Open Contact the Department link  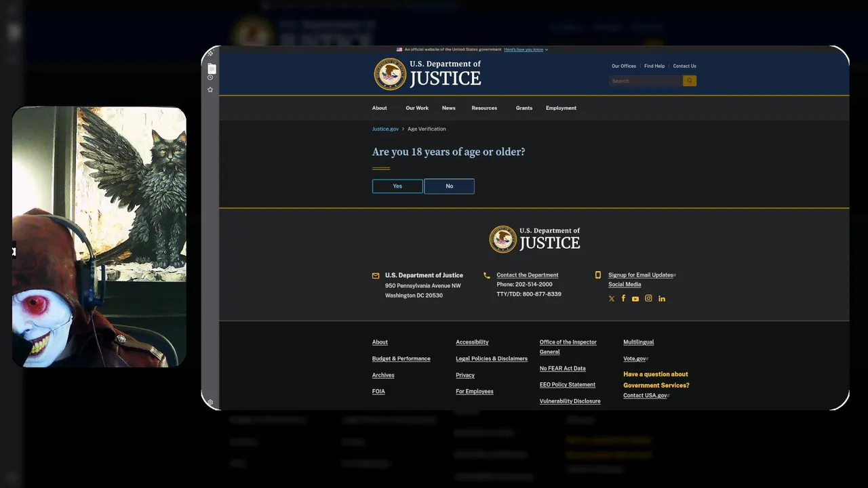(528, 275)
